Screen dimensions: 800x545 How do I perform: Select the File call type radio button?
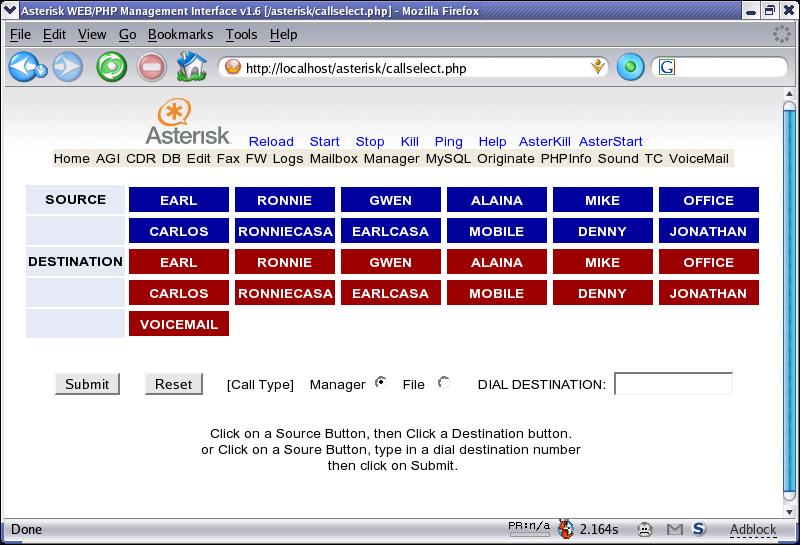pyautogui.click(x=444, y=383)
